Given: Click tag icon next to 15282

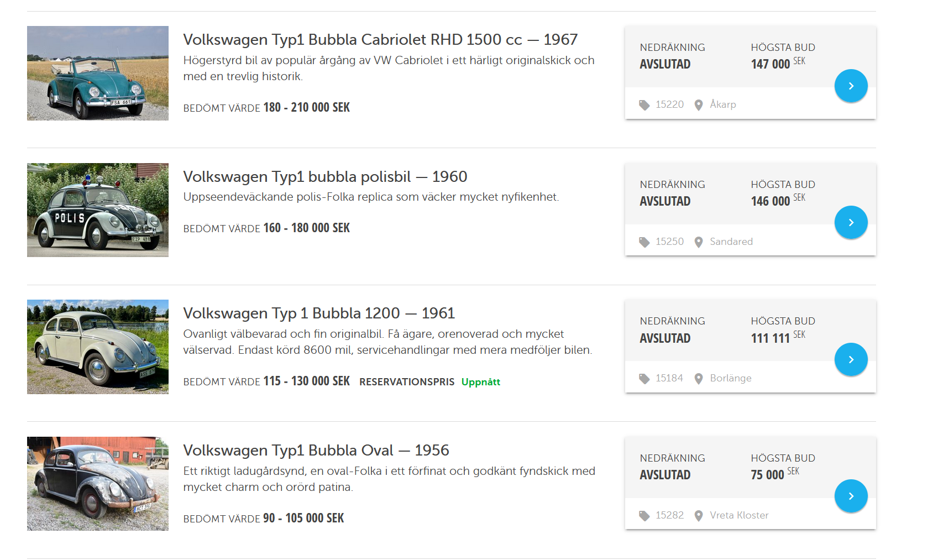Looking at the screenshot, I should coord(644,516).
